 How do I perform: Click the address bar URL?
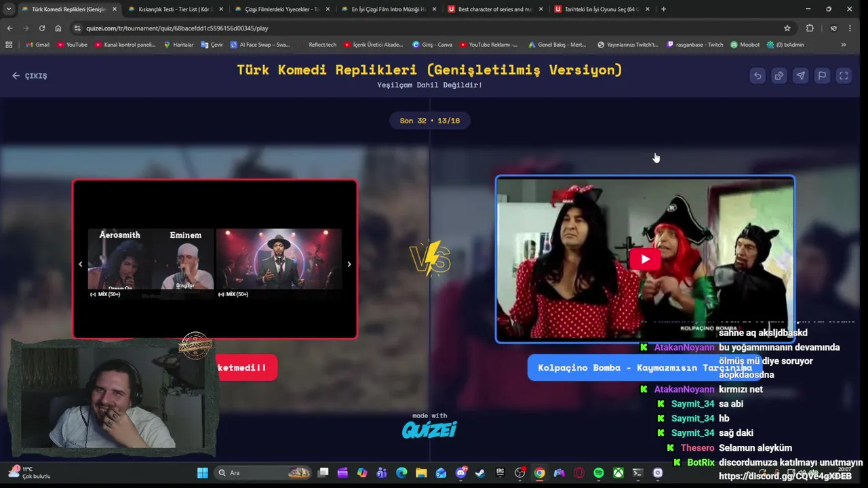pyautogui.click(x=177, y=28)
